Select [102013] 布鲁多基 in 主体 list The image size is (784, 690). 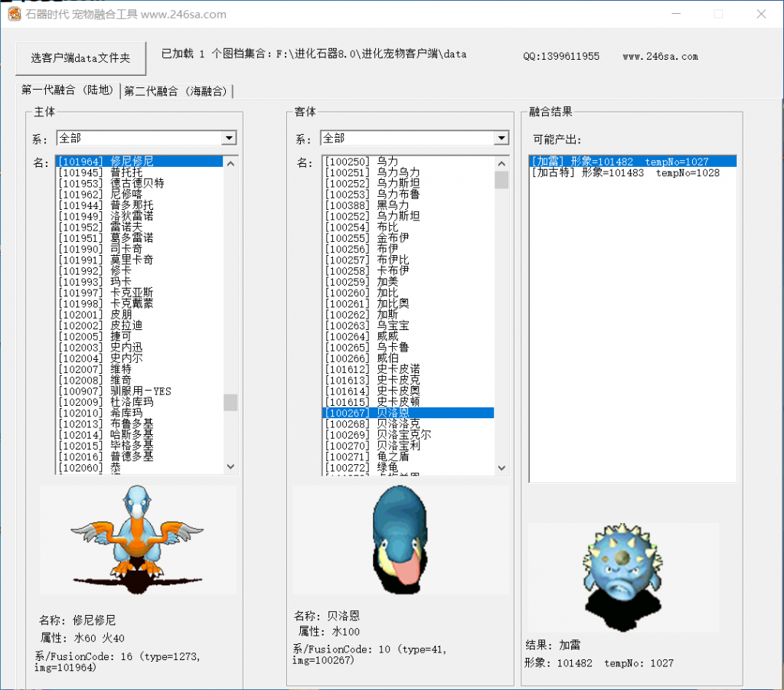point(139,424)
